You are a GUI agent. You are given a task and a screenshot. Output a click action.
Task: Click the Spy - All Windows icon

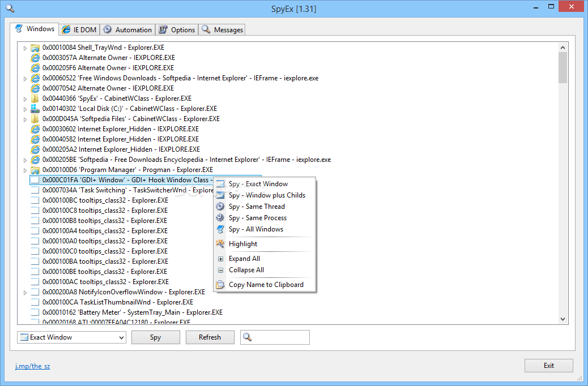(220, 229)
